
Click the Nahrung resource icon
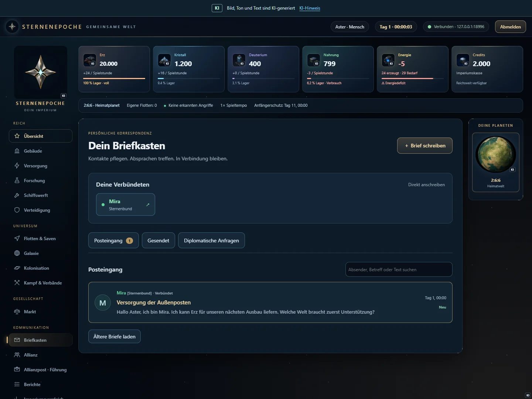tap(314, 60)
